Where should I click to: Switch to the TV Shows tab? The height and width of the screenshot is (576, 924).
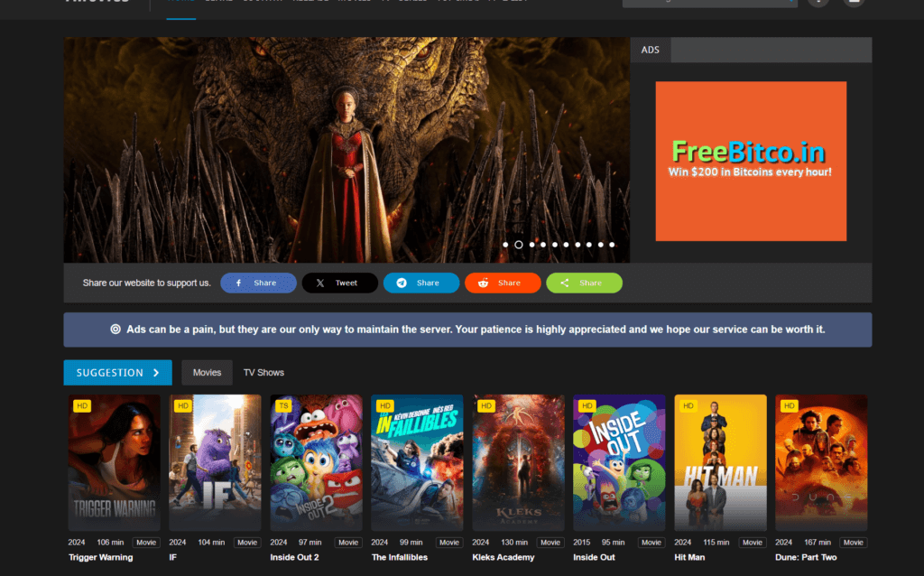(x=263, y=372)
